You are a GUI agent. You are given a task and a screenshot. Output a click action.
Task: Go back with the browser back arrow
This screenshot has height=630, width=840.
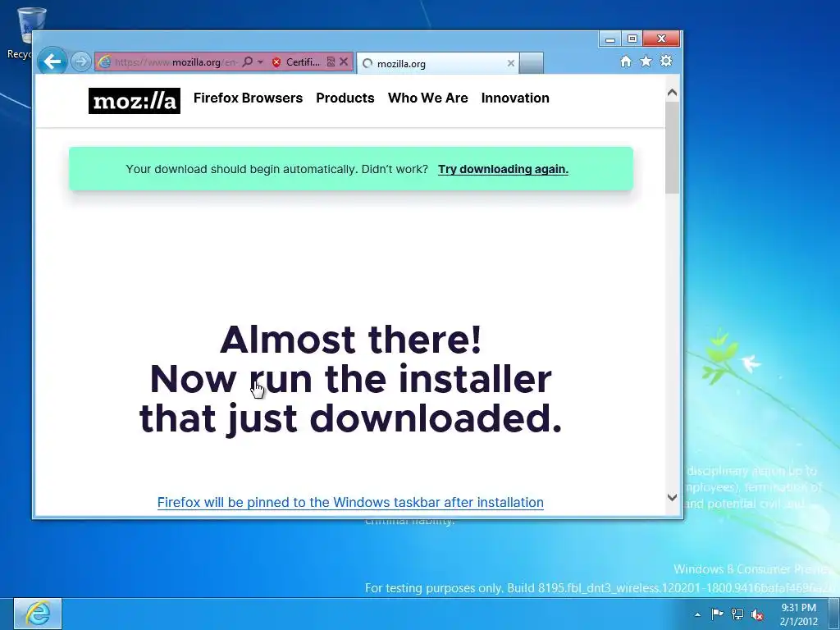click(x=52, y=62)
